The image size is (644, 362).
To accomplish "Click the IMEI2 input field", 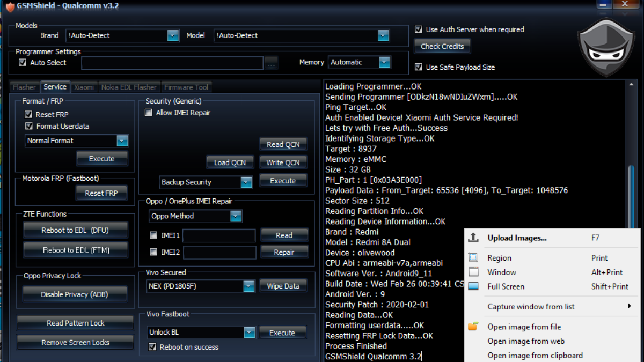I will tap(219, 253).
